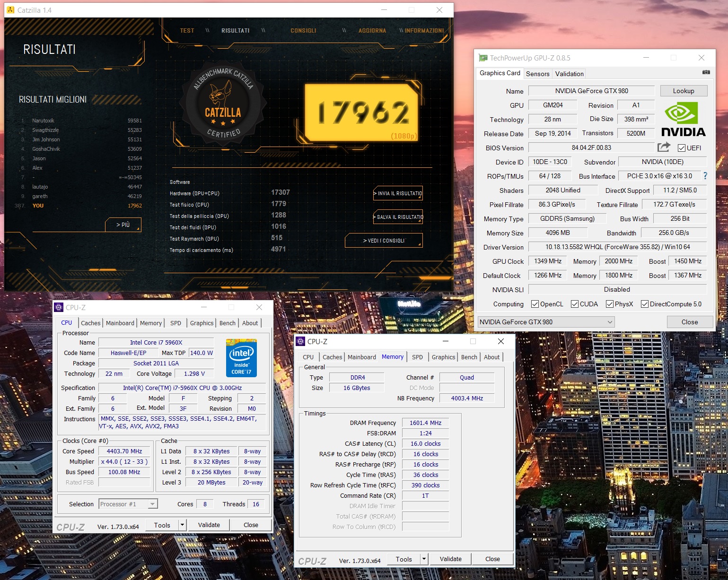This screenshot has width=728, height=580.
Task: Click the 17962 score panel
Action: click(x=362, y=113)
